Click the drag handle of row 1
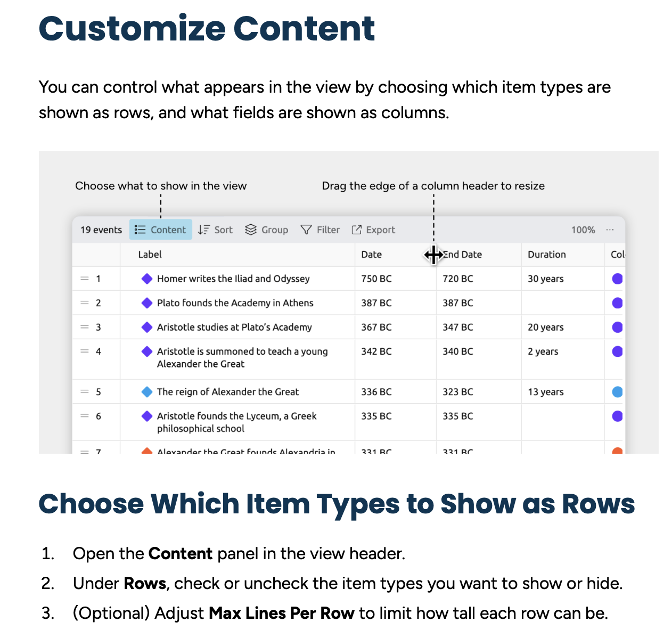This screenshot has height=638, width=672. point(85,279)
